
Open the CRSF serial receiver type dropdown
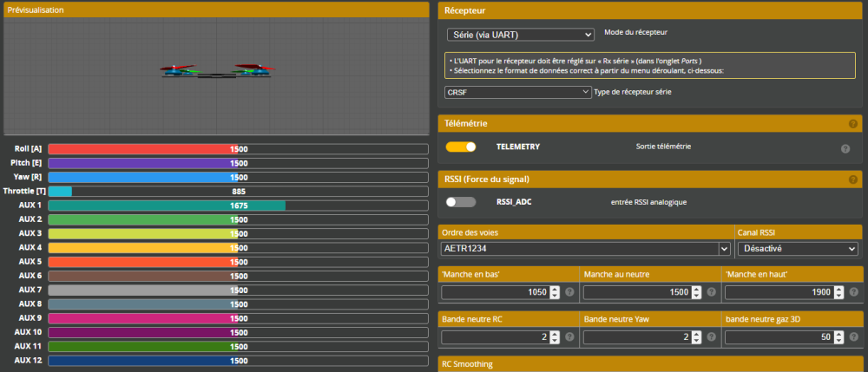click(x=518, y=92)
